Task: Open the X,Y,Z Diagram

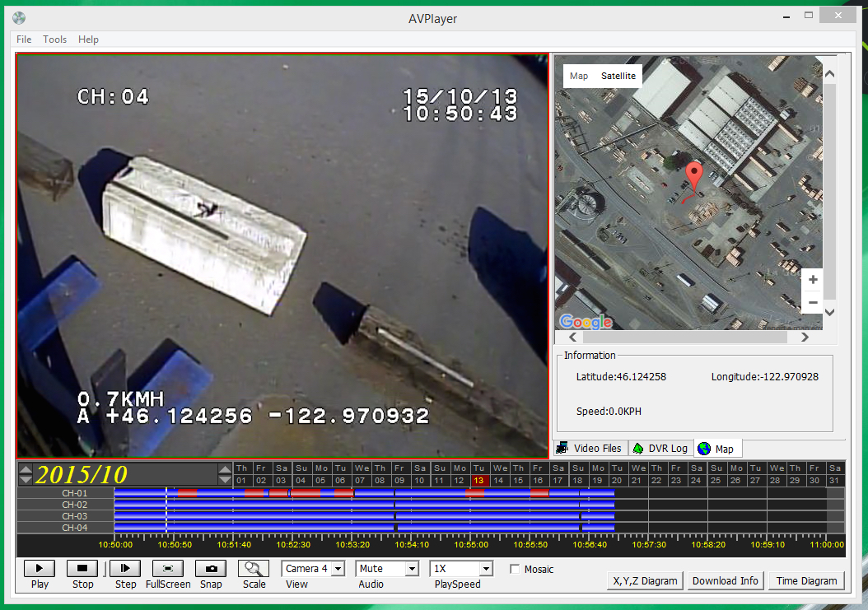Action: [x=645, y=580]
